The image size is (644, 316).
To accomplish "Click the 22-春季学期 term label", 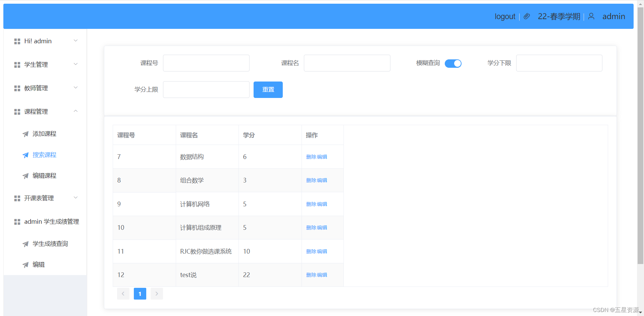I will 559,16.
